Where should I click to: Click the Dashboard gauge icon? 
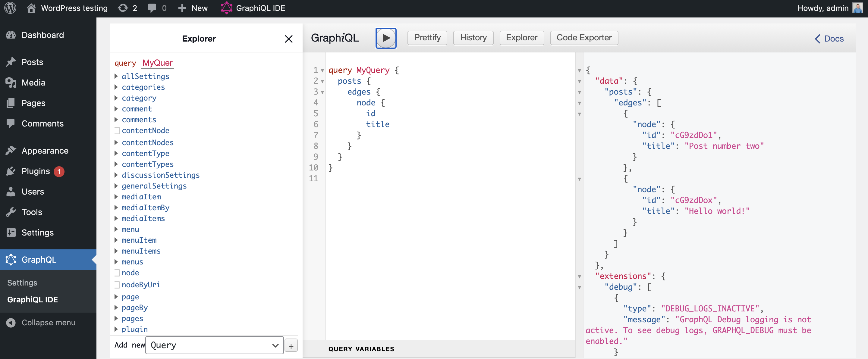point(11,35)
